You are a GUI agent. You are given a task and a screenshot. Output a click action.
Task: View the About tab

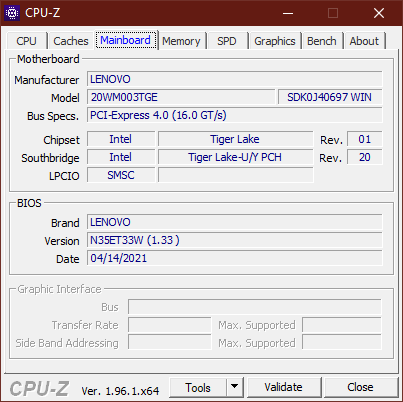(364, 41)
